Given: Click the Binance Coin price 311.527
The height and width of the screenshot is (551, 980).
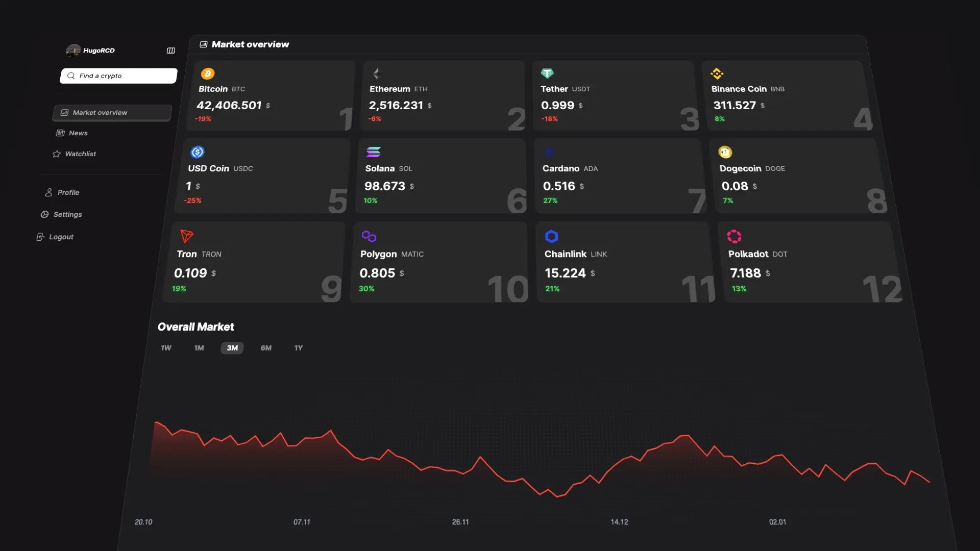Looking at the screenshot, I should click(x=734, y=106).
